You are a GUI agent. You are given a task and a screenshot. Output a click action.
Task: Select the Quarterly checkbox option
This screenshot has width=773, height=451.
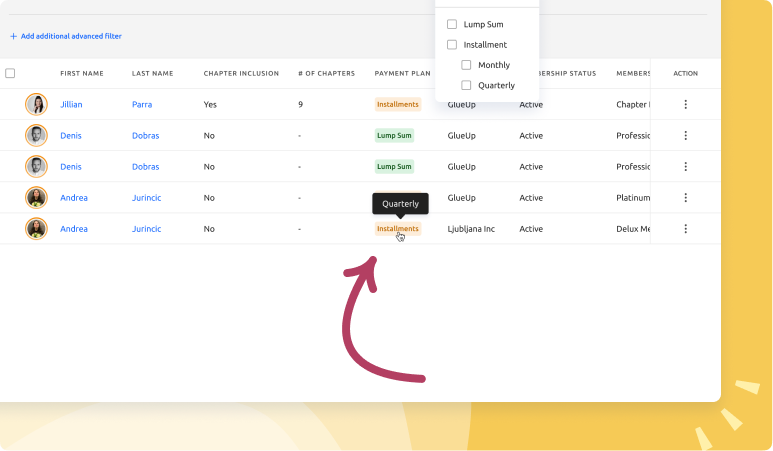tap(466, 86)
